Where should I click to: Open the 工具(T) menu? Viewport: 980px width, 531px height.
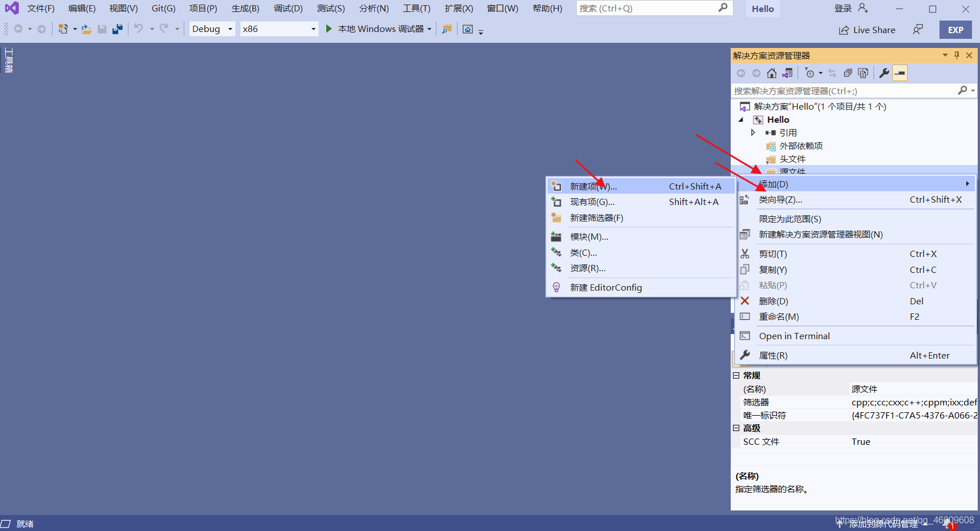[x=417, y=9]
